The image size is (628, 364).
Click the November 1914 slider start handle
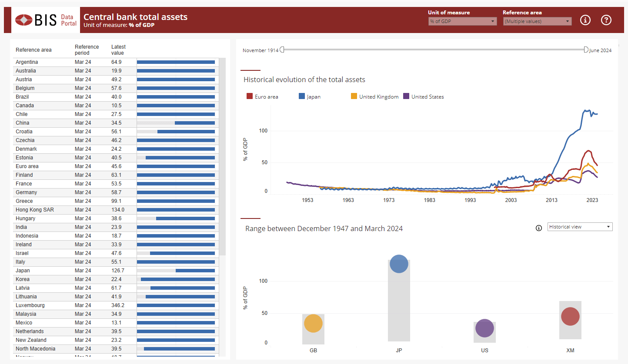[282, 50]
